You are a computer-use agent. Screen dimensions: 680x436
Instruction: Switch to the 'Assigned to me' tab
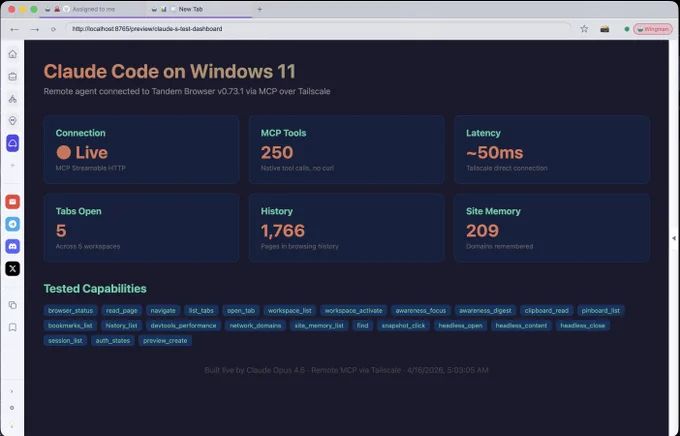93,9
